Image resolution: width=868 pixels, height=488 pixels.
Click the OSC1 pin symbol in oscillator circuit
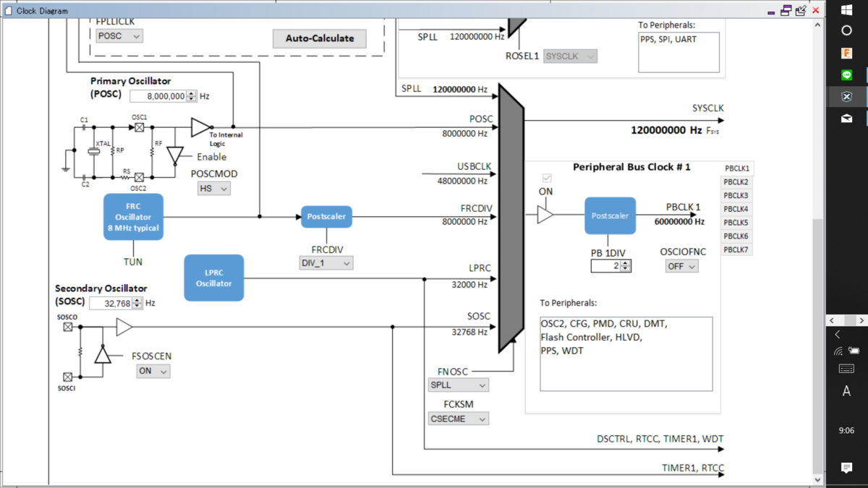[x=140, y=127]
